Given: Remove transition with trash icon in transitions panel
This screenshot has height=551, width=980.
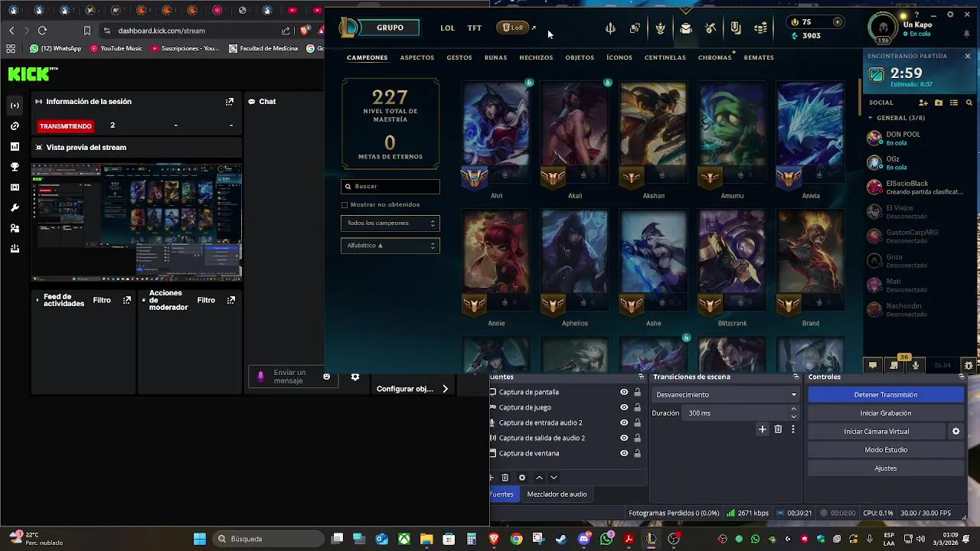Looking at the screenshot, I should (x=778, y=429).
